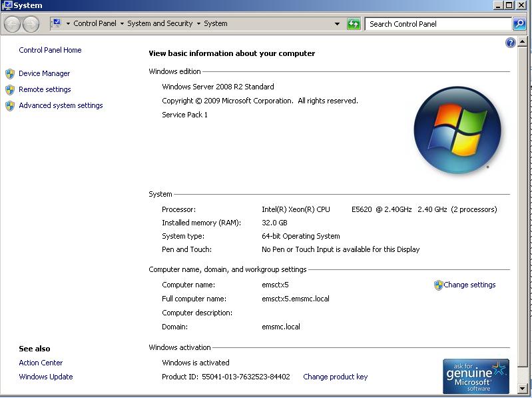Click the shield icon beside Device Manager
This screenshot has width=532, height=398.
tap(10, 74)
